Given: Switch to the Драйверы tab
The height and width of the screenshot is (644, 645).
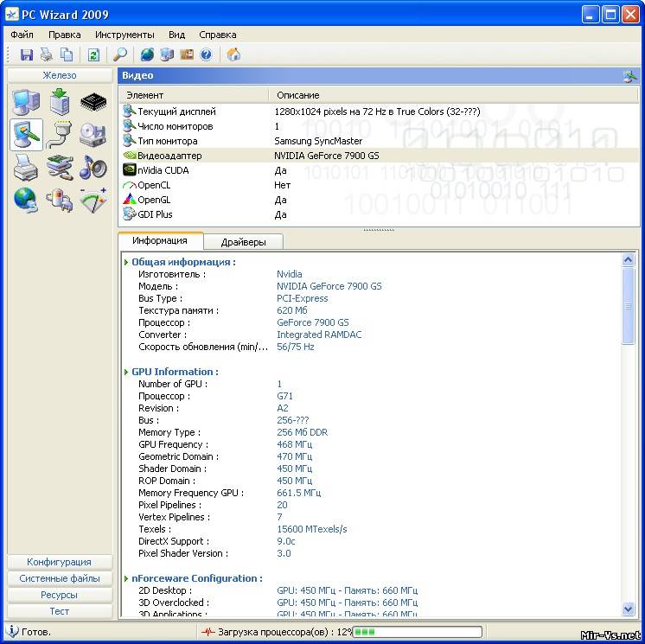Looking at the screenshot, I should click(x=243, y=242).
